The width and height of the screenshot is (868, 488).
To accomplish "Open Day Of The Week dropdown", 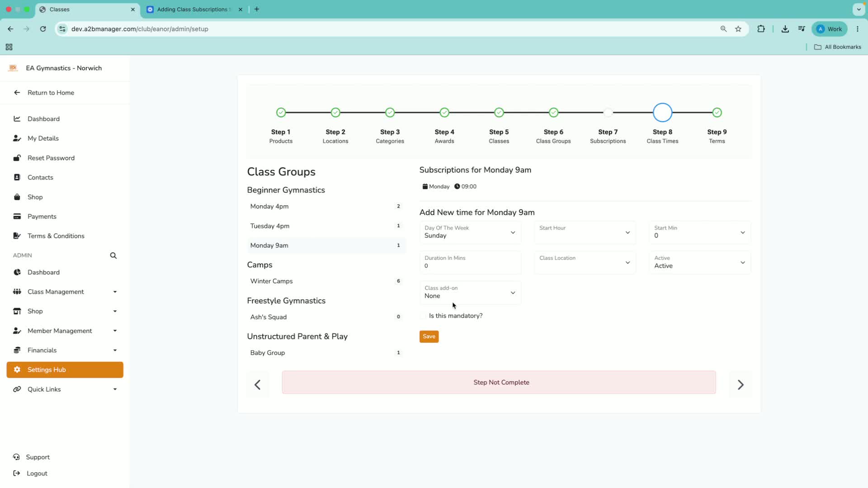I will [x=470, y=232].
